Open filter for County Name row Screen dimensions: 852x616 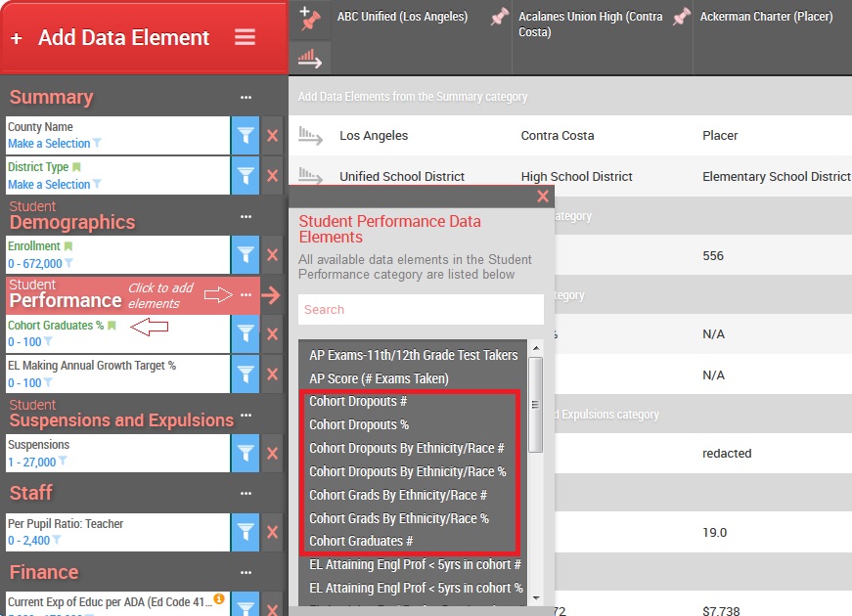(246, 135)
